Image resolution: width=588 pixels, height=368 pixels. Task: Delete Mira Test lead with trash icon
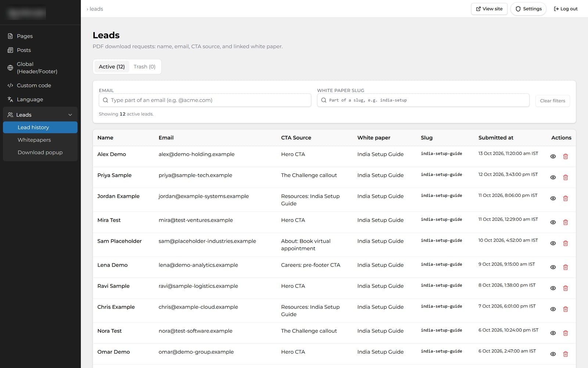click(566, 222)
